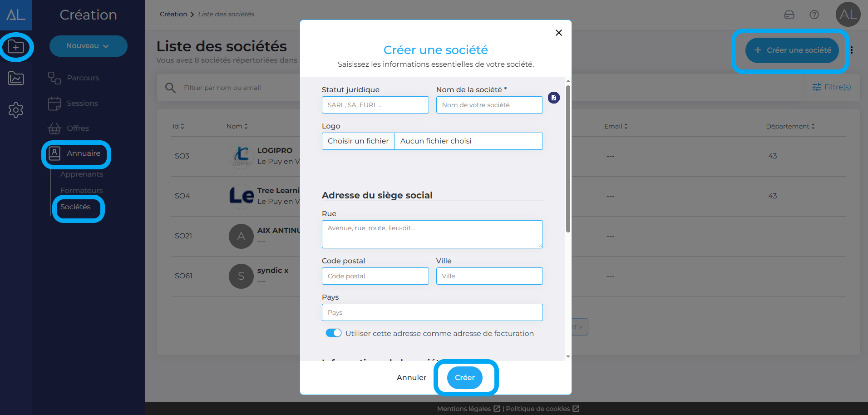Toggle billing address switch off
868x415 pixels.
[333, 333]
